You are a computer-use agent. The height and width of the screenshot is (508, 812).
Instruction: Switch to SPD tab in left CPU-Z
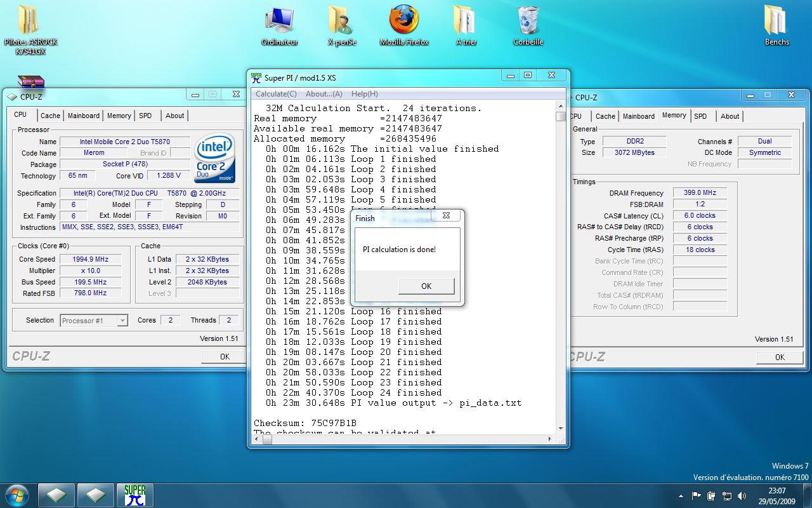(x=145, y=116)
